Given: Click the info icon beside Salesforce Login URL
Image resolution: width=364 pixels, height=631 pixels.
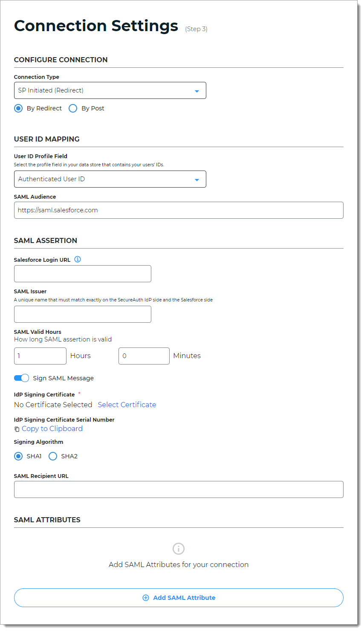Looking at the screenshot, I should point(78,259).
